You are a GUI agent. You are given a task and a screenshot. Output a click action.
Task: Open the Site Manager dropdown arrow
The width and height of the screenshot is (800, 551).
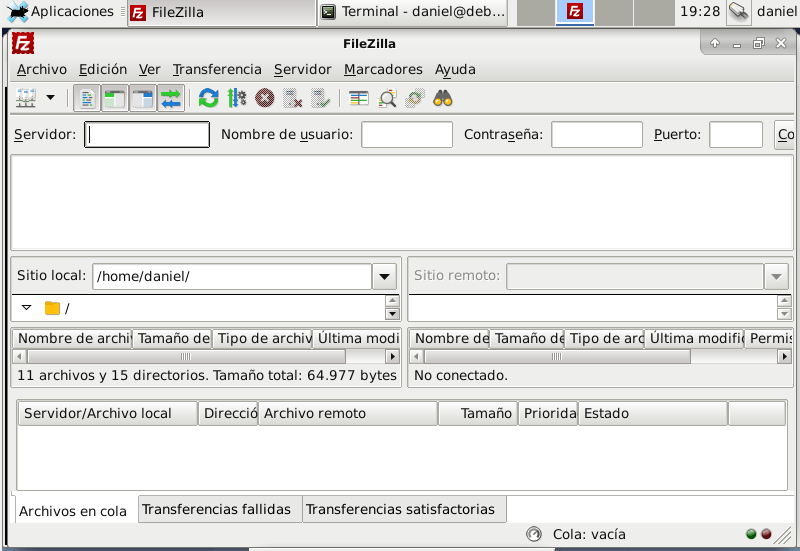pos(50,98)
